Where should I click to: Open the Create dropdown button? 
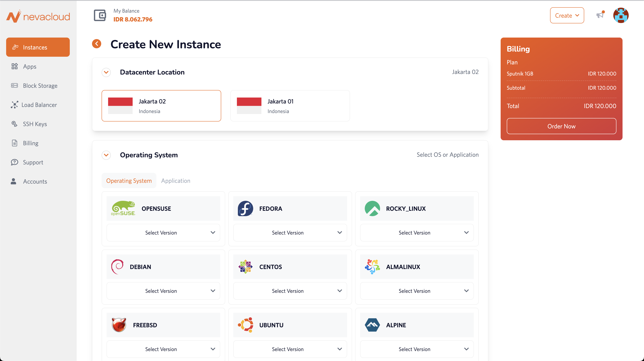pyautogui.click(x=567, y=15)
